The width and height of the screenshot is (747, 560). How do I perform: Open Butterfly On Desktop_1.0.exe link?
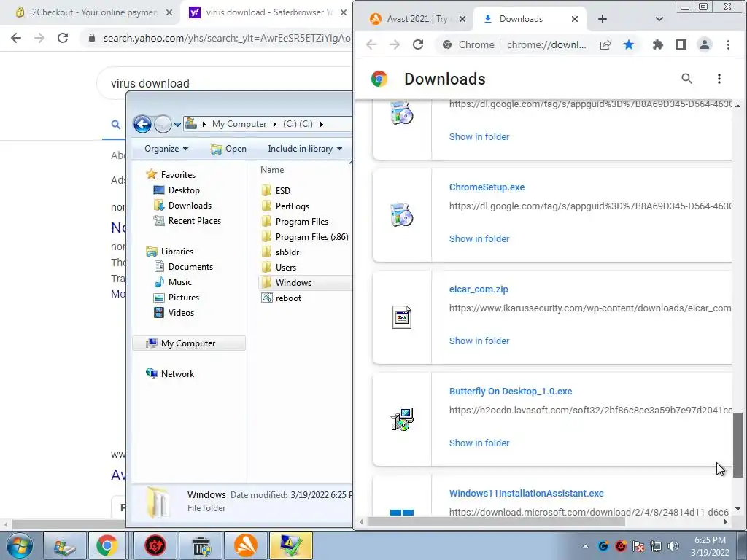point(511,392)
